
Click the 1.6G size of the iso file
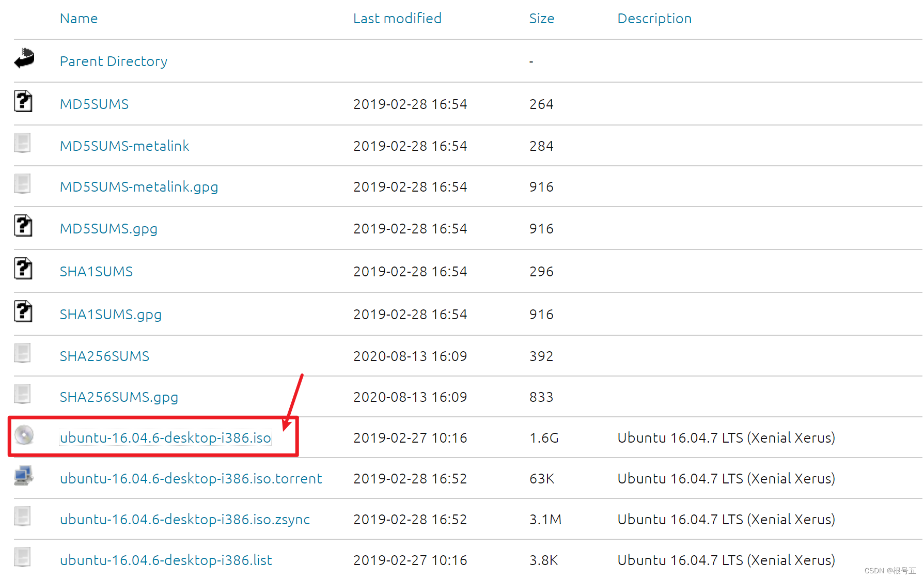pos(544,438)
